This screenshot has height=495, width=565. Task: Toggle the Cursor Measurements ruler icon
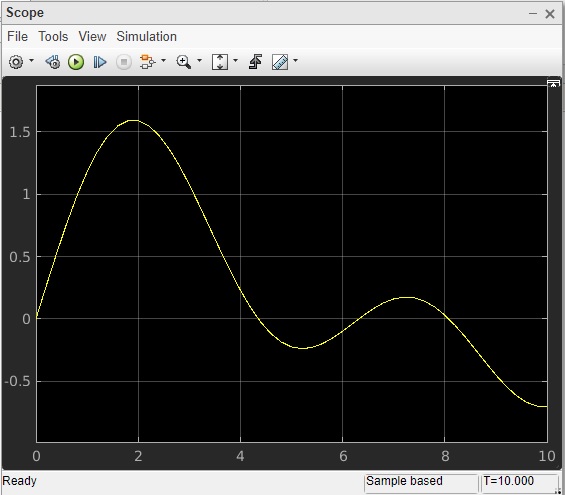point(280,62)
